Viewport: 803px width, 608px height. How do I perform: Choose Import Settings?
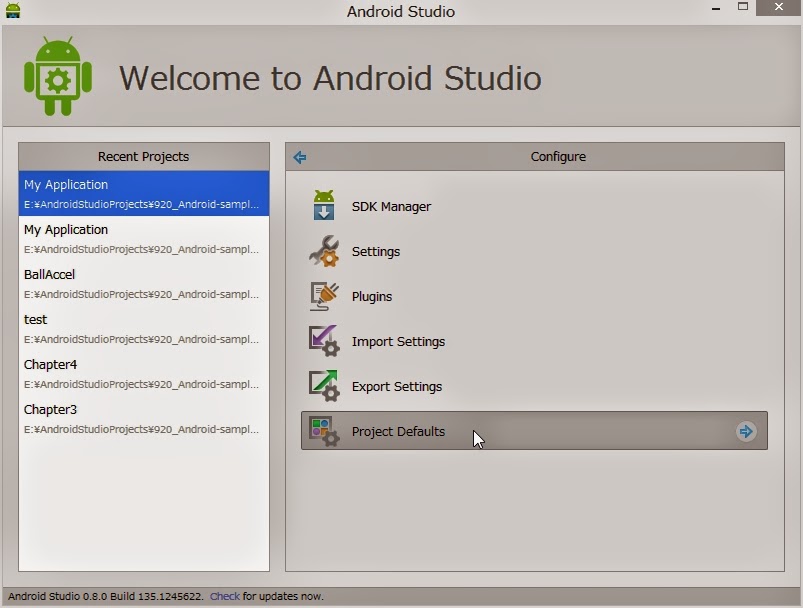click(398, 342)
